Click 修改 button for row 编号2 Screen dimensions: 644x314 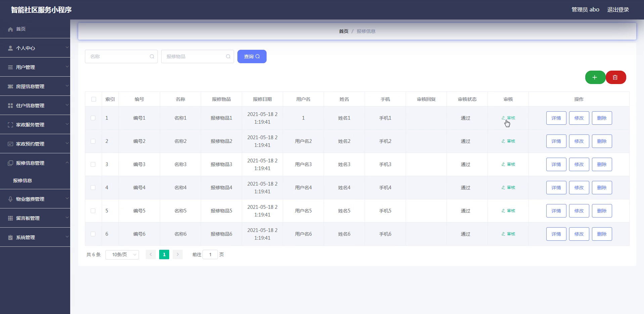(x=579, y=141)
